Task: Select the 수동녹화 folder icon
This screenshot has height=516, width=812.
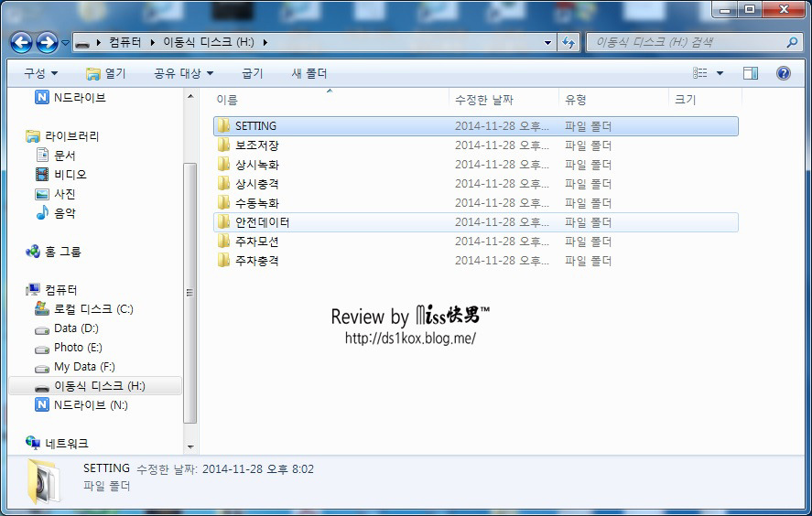Action: 223,203
